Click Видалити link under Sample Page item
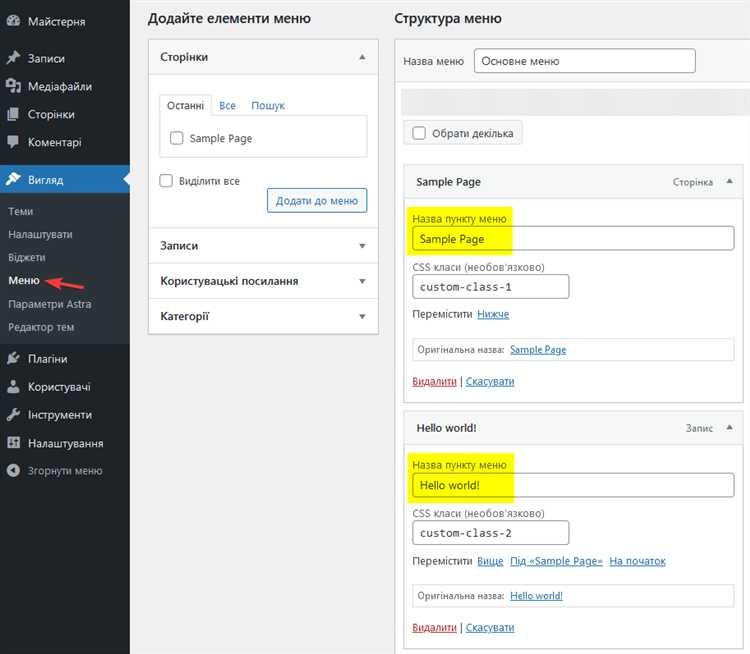Viewport: 750px width, 654px height. (434, 381)
